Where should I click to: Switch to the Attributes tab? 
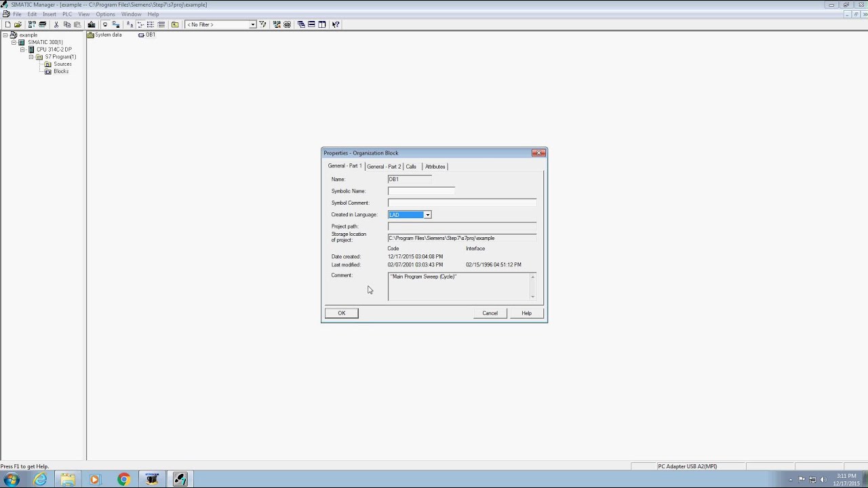[x=435, y=167]
